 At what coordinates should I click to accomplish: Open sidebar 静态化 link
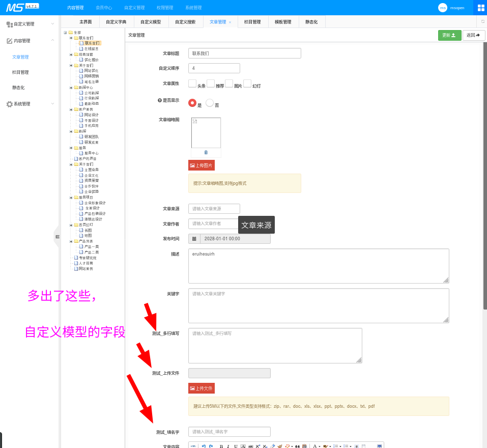pos(18,88)
